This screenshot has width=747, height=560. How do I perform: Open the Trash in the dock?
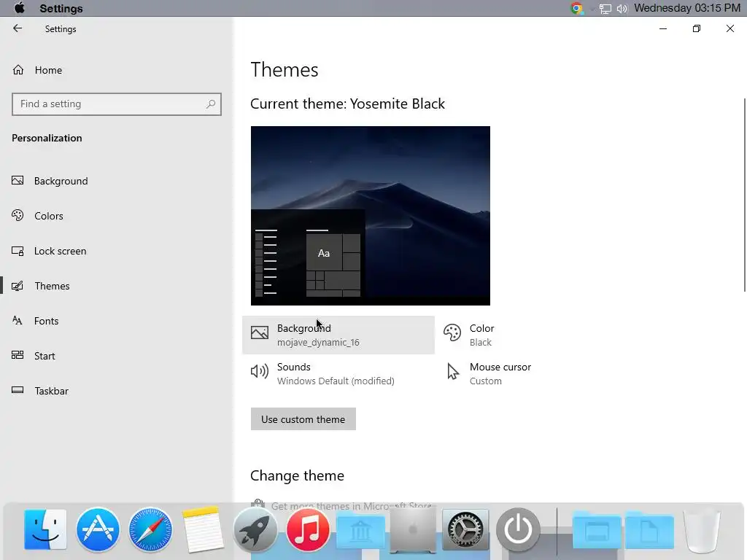(702, 530)
